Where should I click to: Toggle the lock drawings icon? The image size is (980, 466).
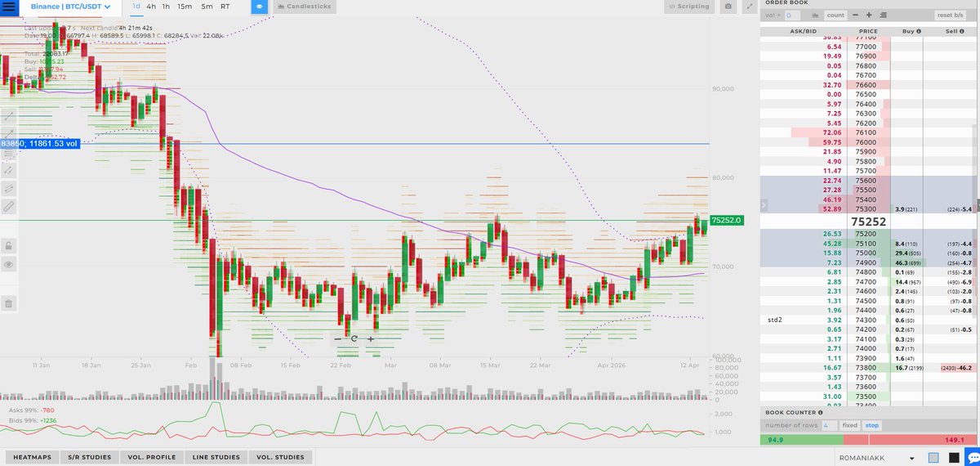pyautogui.click(x=9, y=244)
